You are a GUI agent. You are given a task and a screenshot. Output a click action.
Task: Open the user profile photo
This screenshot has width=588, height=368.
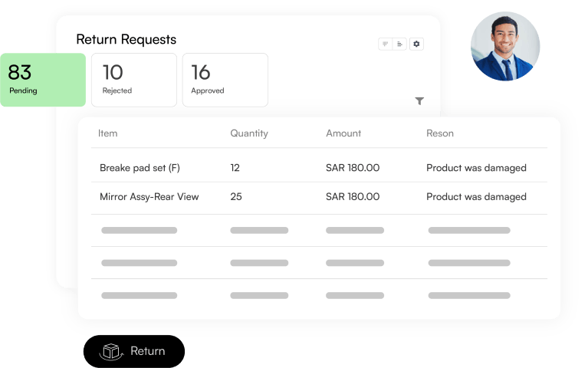505,46
